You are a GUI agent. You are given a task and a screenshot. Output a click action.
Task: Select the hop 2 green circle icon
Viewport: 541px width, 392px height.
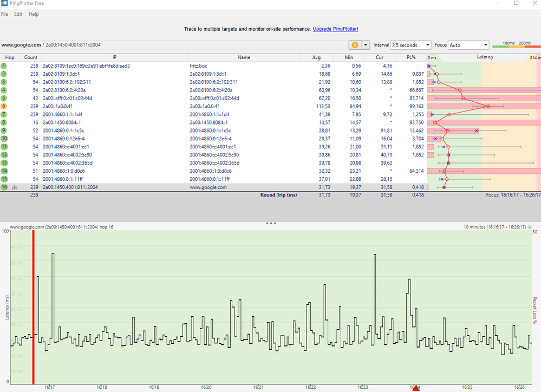click(x=4, y=74)
